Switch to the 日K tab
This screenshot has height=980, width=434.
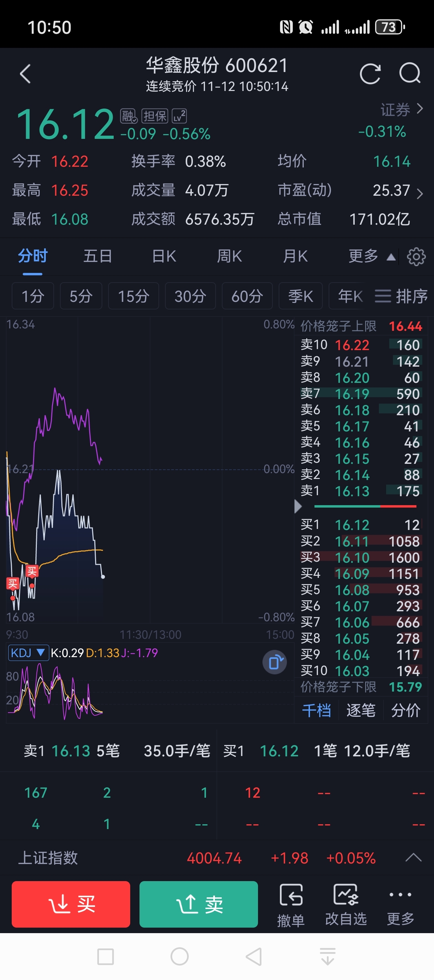164,256
